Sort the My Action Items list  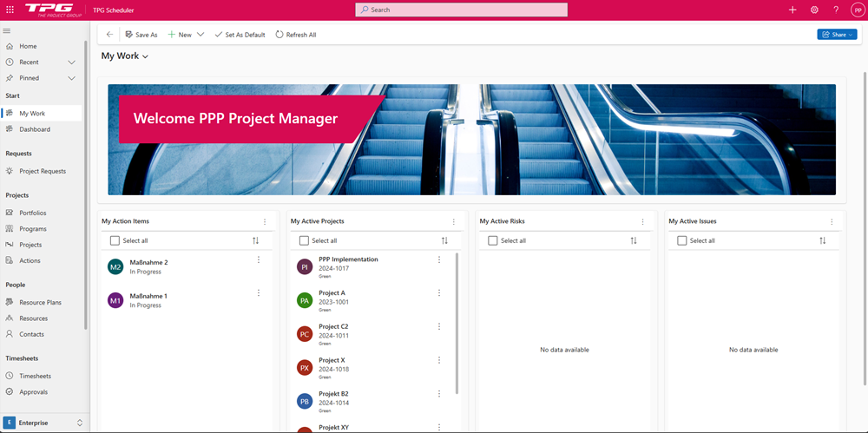pyautogui.click(x=255, y=240)
